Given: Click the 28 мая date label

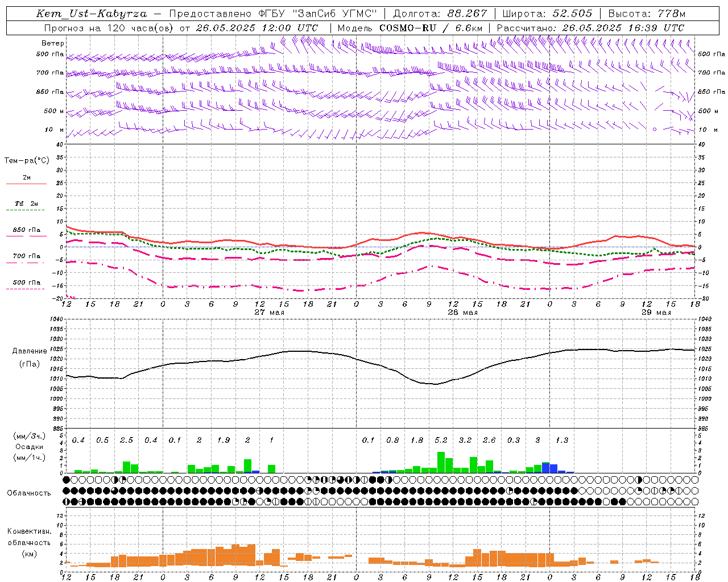Looking at the screenshot, I should tap(463, 313).
